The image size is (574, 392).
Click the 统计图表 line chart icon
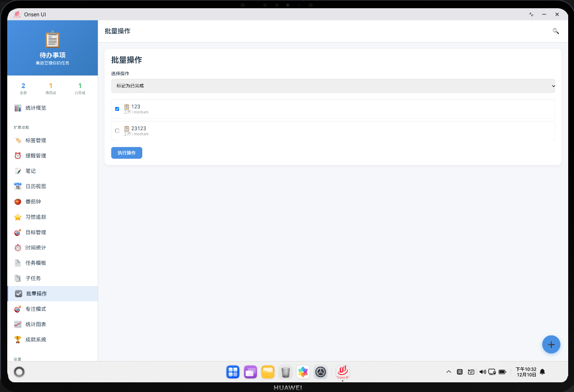pyautogui.click(x=17, y=324)
